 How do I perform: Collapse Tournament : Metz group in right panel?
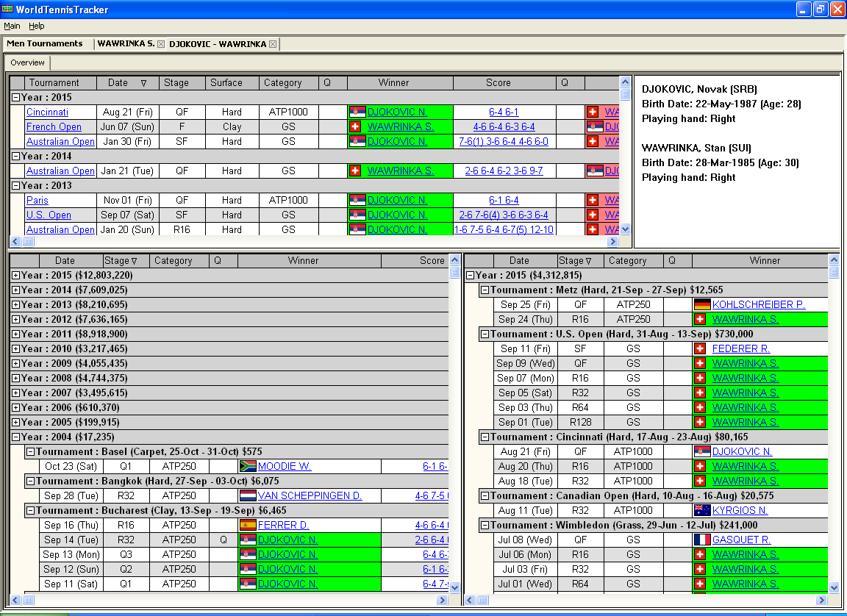(x=485, y=290)
